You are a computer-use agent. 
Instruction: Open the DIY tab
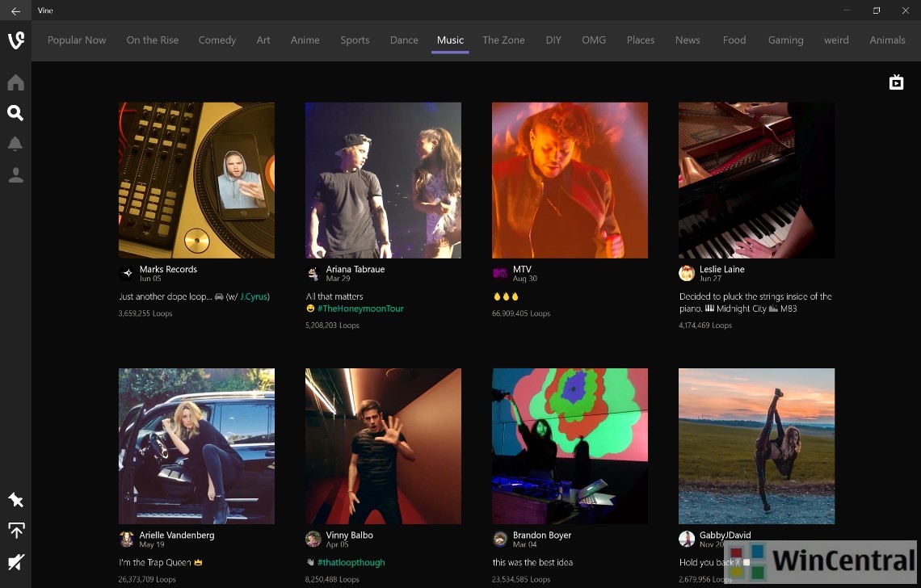tap(553, 40)
